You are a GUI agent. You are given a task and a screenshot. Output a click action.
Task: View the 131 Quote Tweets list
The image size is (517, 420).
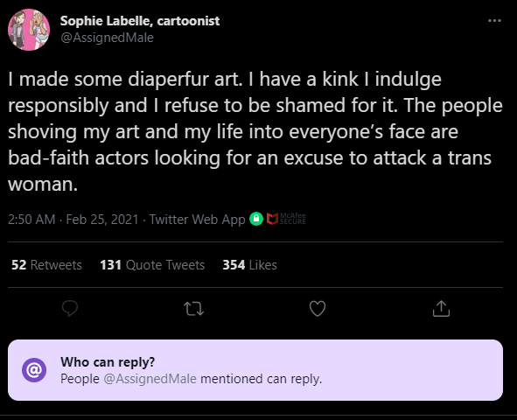pyautogui.click(x=152, y=265)
